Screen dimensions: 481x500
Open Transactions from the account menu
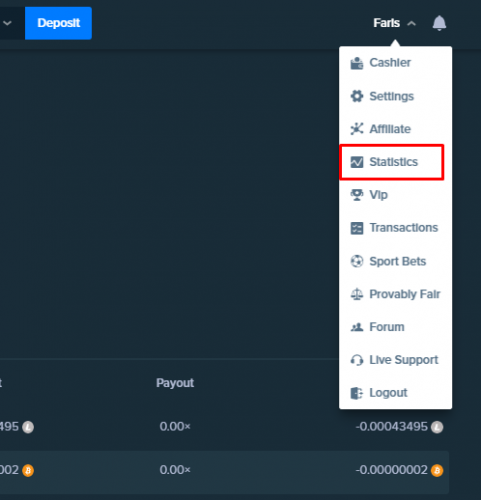pos(395,228)
